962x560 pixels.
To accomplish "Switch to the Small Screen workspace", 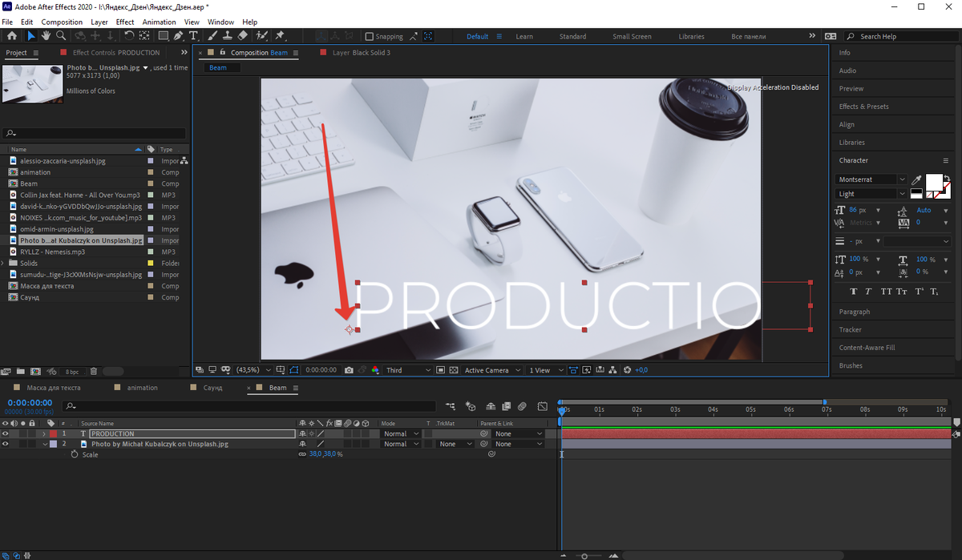I will (x=632, y=36).
